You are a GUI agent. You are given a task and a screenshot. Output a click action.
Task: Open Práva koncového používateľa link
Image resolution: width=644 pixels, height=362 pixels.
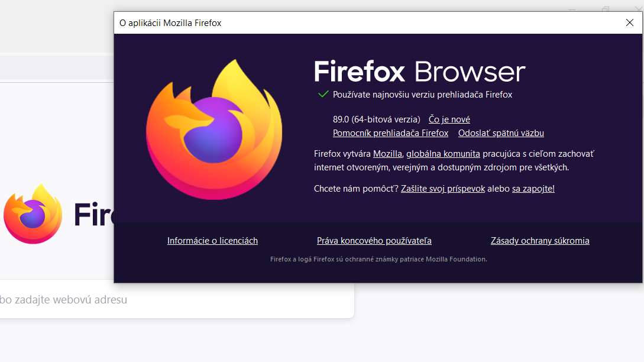click(374, 241)
